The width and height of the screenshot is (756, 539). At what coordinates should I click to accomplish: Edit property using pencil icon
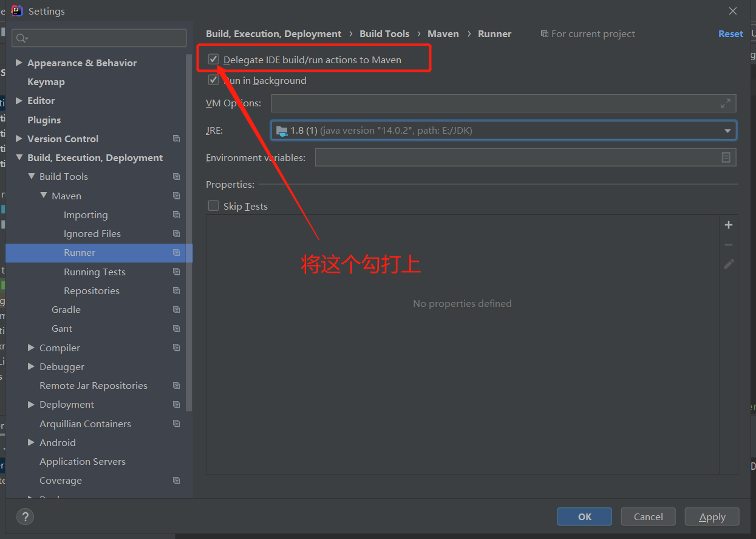728,264
